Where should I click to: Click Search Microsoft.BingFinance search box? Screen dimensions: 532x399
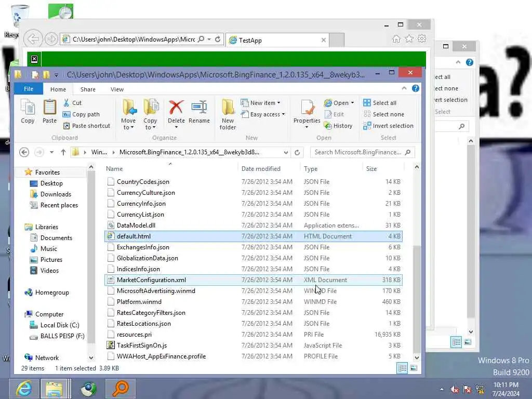362,152
